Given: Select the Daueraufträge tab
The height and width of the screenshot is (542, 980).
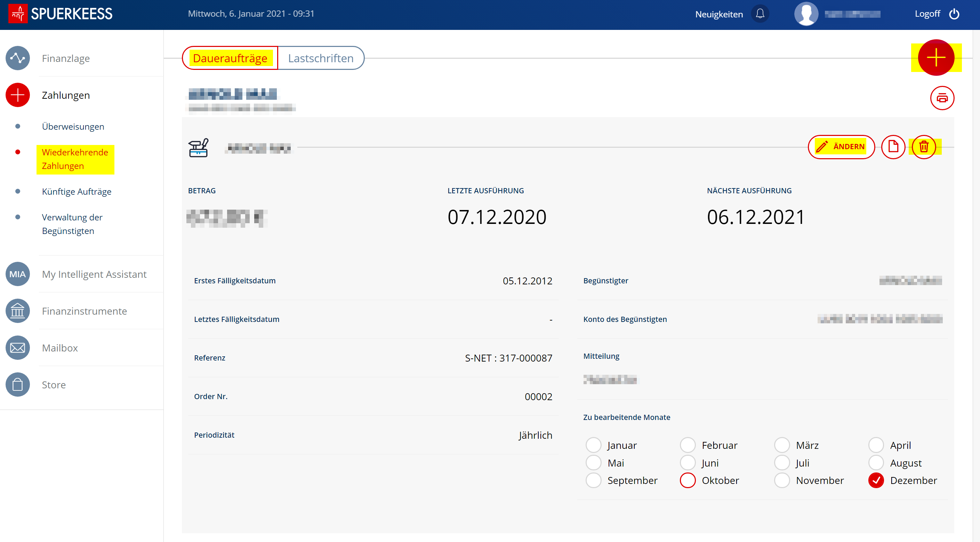Looking at the screenshot, I should click(230, 58).
